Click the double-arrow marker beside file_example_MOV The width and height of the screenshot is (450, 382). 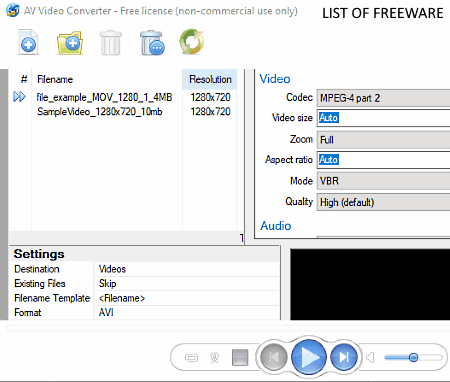point(19,97)
